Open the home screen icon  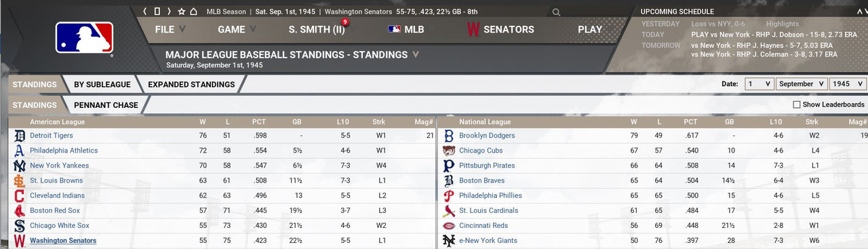193,12
